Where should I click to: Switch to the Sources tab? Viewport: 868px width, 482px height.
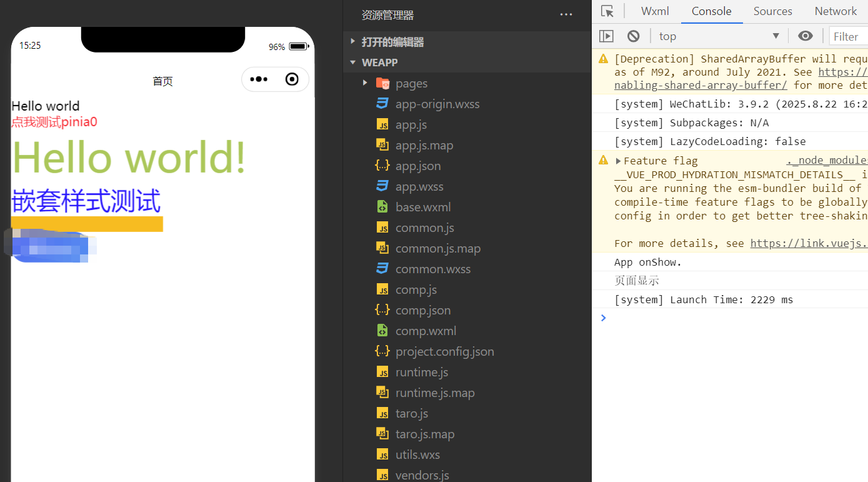[773, 11]
